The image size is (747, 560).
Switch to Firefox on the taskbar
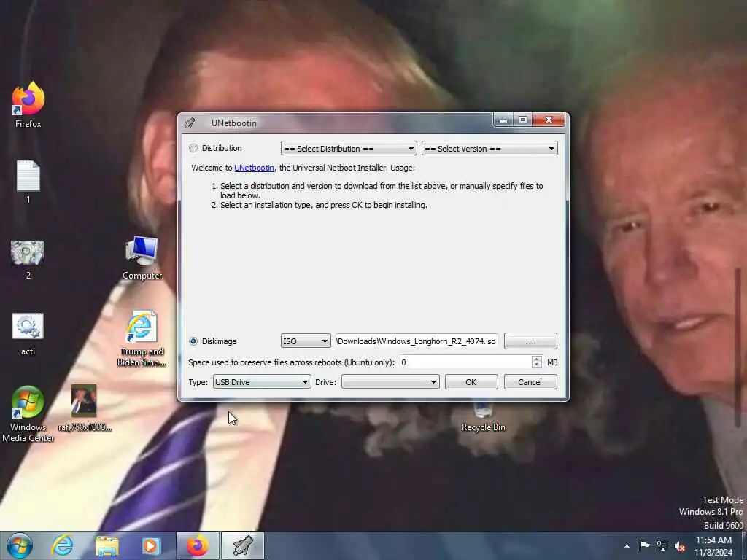coord(197,545)
